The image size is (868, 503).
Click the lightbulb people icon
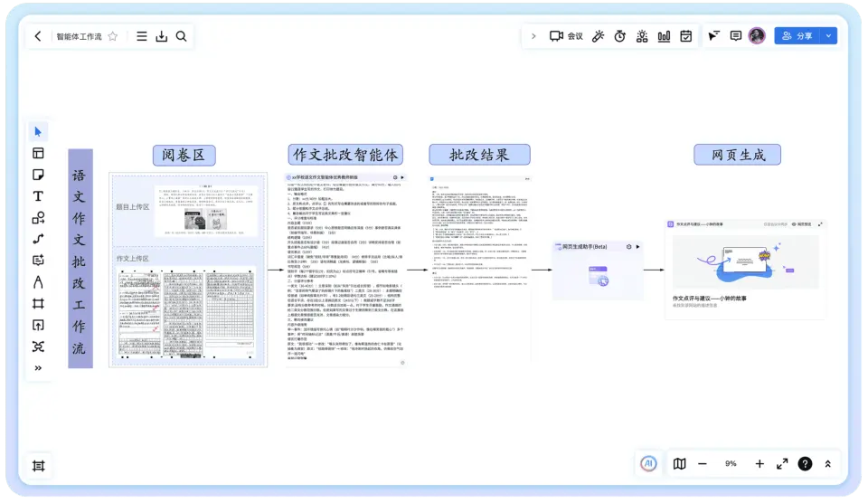point(642,36)
